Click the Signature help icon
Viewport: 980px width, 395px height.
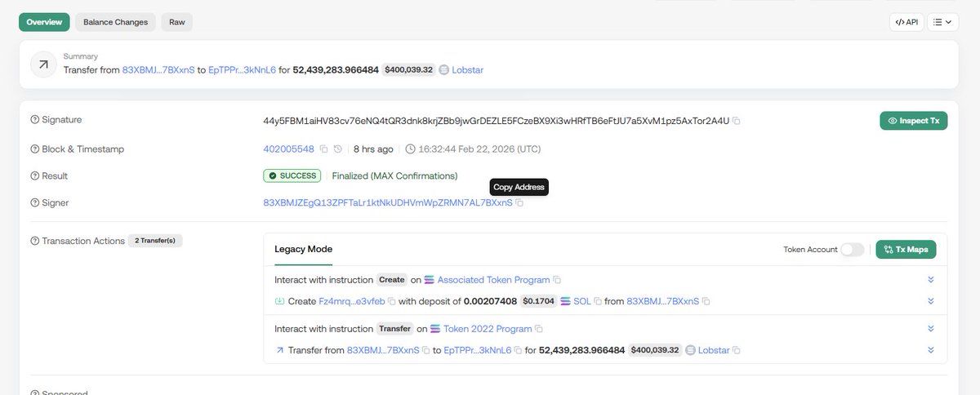click(34, 120)
